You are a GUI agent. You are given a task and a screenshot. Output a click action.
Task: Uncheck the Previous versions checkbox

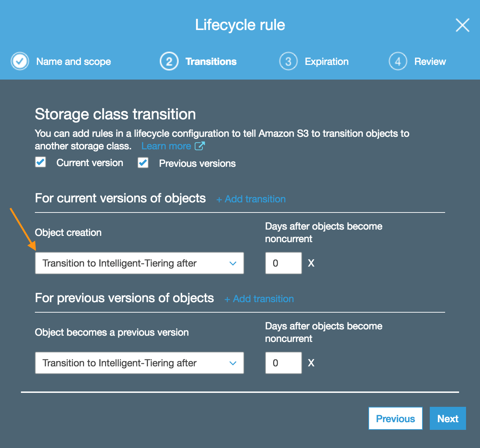click(143, 163)
